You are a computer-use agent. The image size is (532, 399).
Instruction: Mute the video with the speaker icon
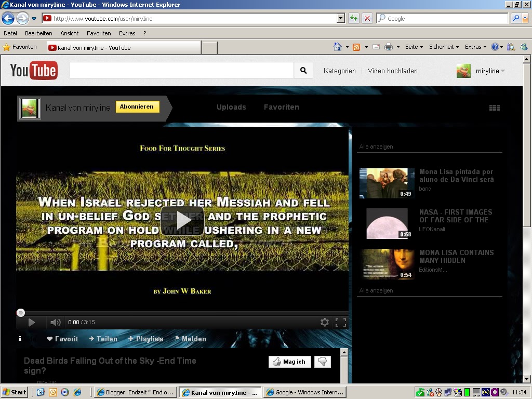55,322
